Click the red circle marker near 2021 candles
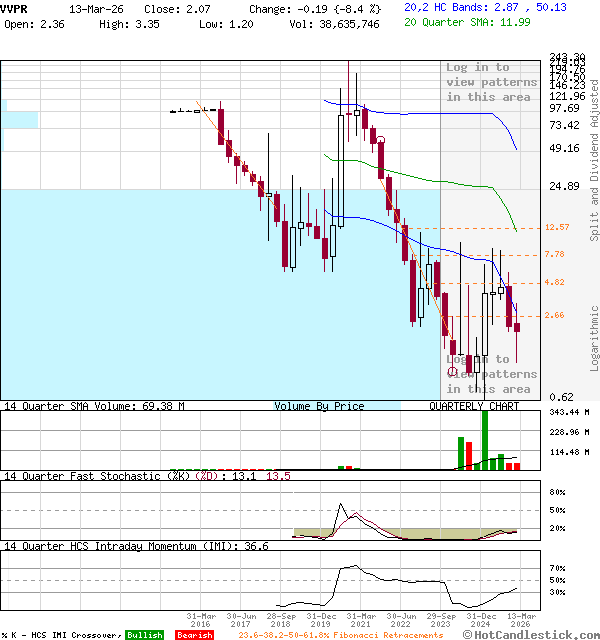Viewport: 600px width, 640px height. coord(381,140)
